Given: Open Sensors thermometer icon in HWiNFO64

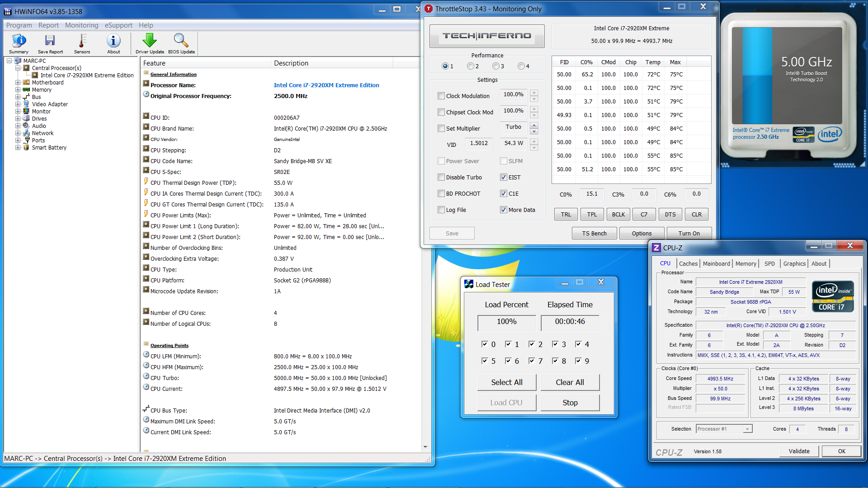Looking at the screenshot, I should tap(82, 43).
